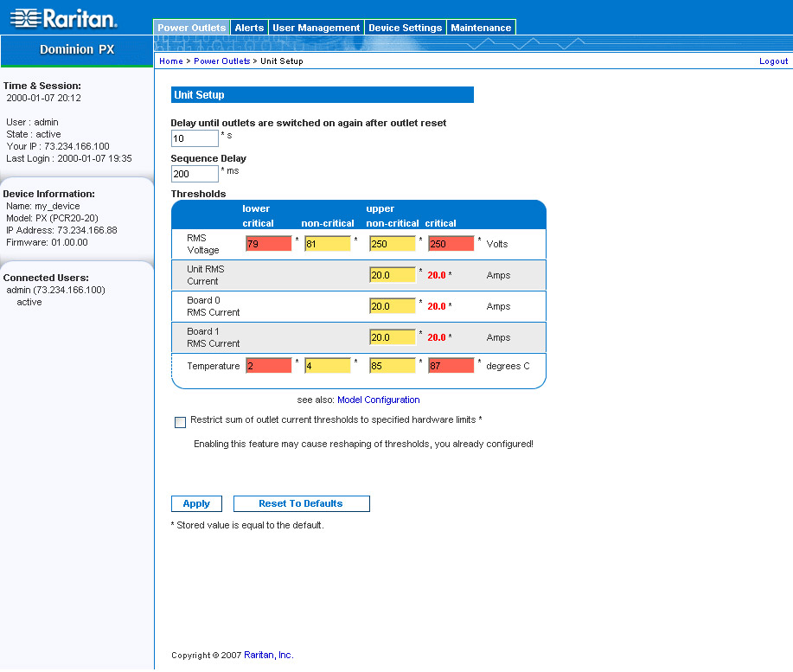This screenshot has height=672, width=793.
Task: Log out using the Logout link
Action: click(x=773, y=61)
